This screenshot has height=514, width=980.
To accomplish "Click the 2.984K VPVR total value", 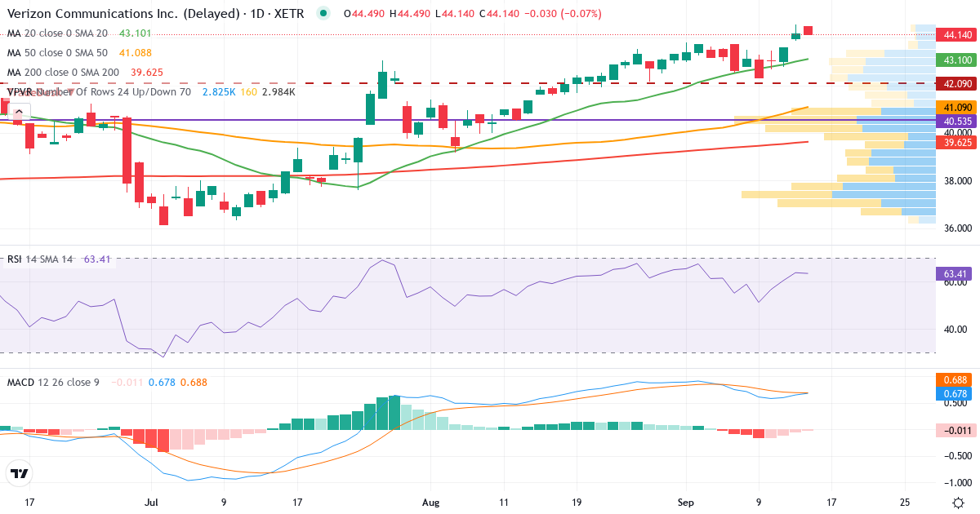I will [278, 92].
